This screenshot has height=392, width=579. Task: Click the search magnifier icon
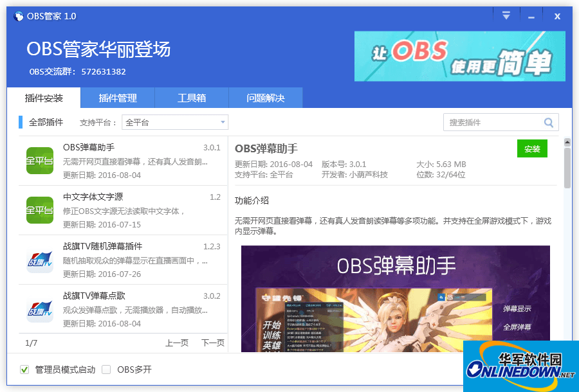tap(549, 123)
